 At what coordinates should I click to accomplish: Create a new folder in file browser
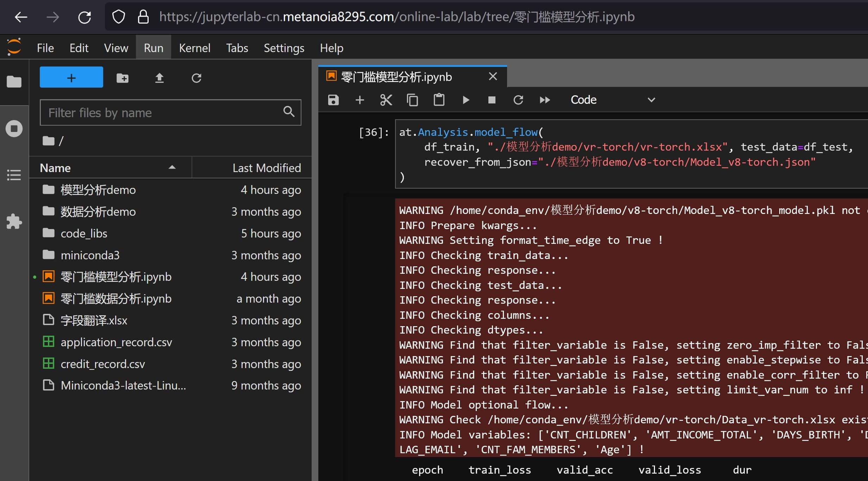point(123,78)
